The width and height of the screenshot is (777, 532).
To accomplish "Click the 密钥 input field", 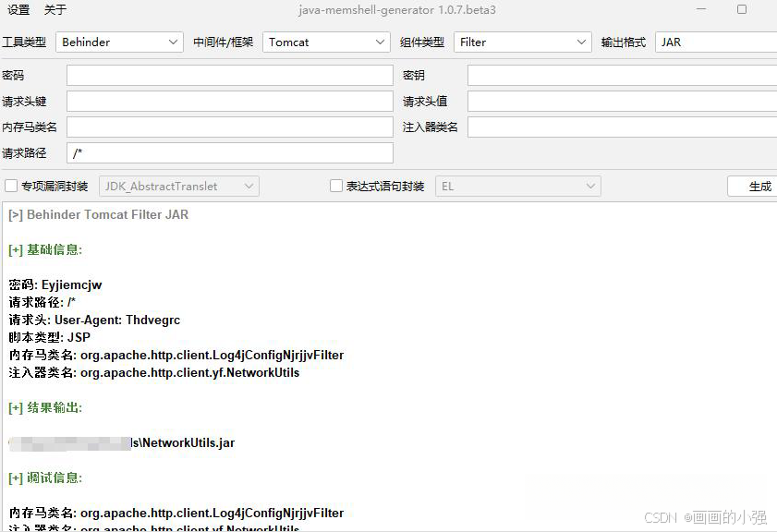I will (x=623, y=76).
